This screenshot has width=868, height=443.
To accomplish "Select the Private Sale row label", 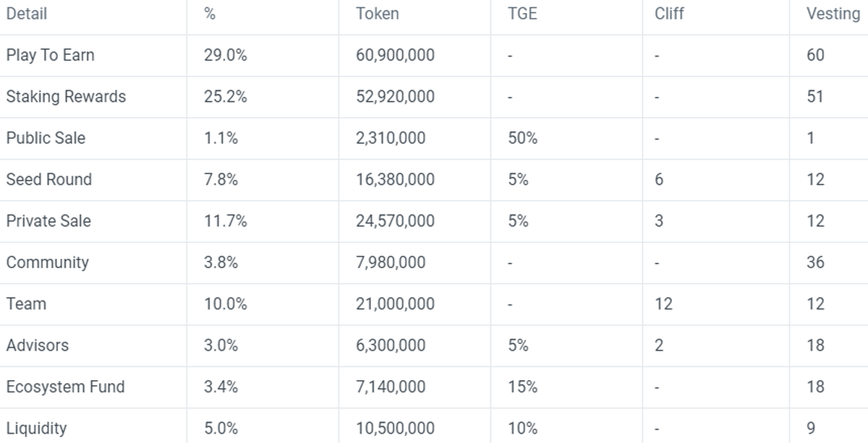I will [48, 221].
